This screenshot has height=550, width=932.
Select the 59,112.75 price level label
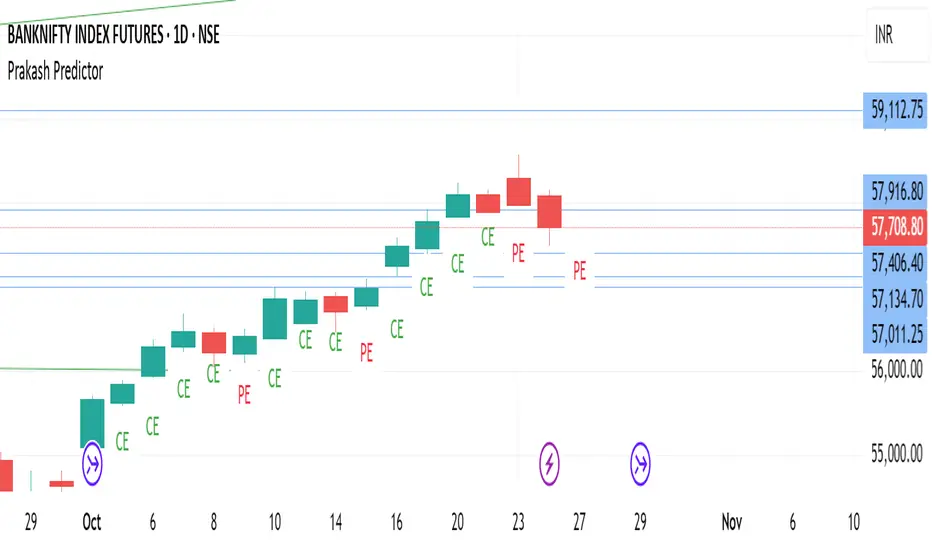click(x=896, y=108)
